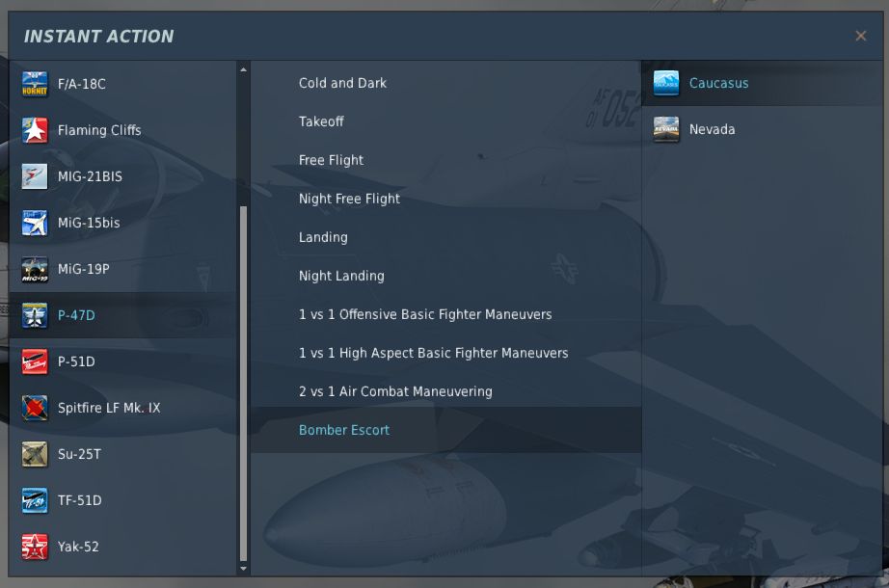Choose MIG-21BIS from the aircraft list
This screenshot has height=588, width=889.
tap(123, 176)
